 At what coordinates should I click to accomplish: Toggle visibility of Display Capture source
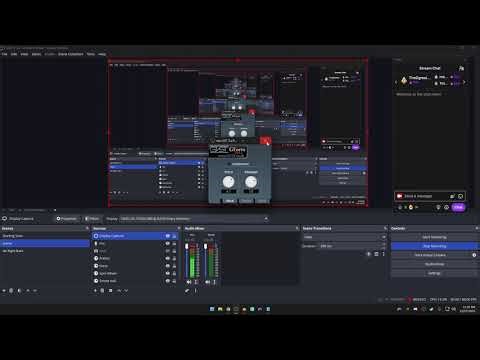tap(168, 236)
